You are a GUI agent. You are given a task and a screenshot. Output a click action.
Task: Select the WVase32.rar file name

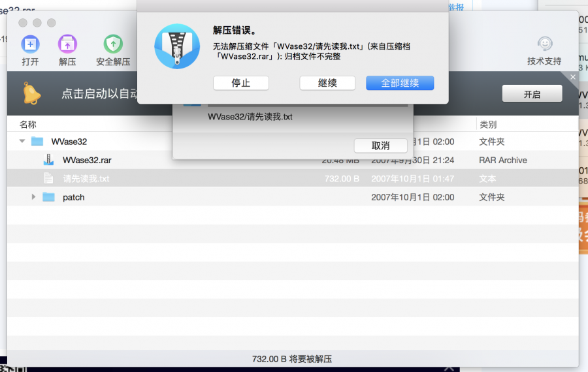point(87,161)
